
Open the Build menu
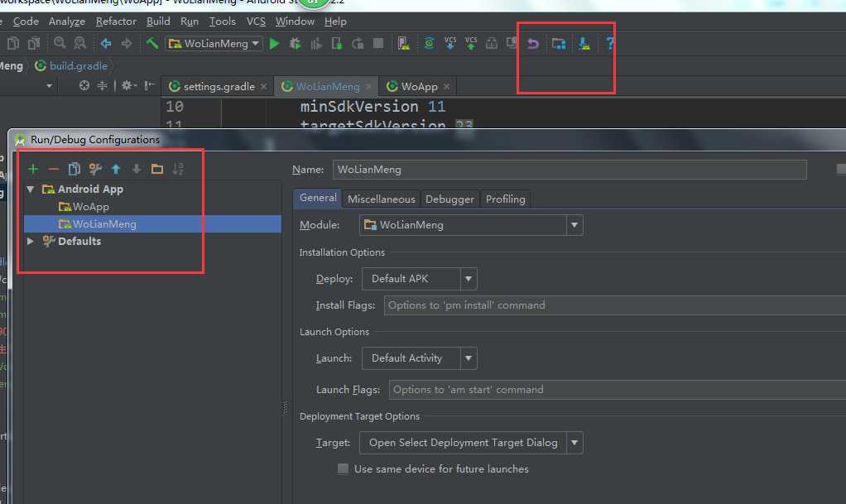coord(158,21)
